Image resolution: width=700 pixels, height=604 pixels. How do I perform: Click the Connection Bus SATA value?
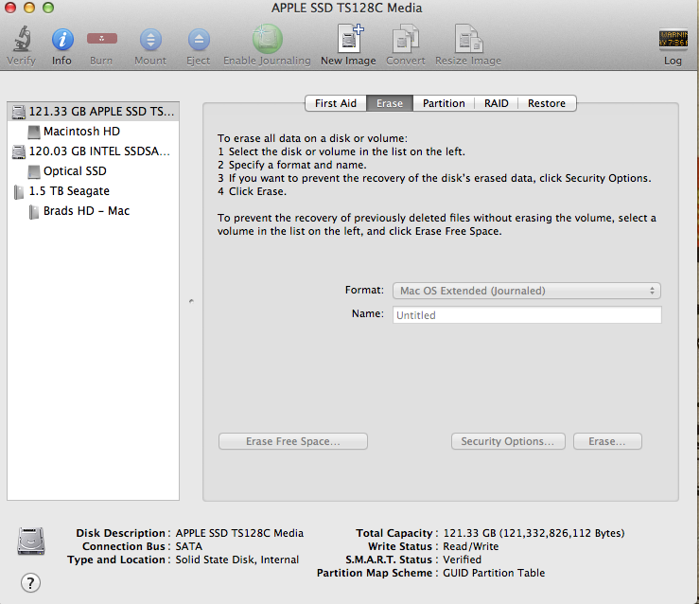click(189, 546)
